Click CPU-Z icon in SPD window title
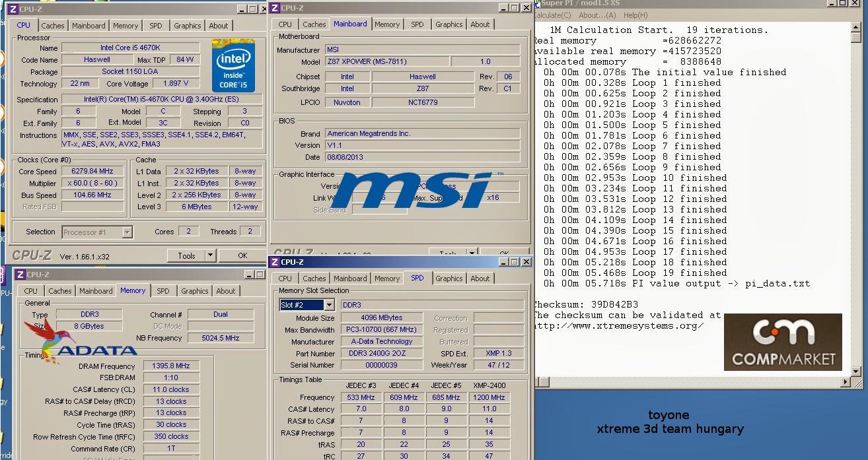868x460 pixels. pos(275,262)
